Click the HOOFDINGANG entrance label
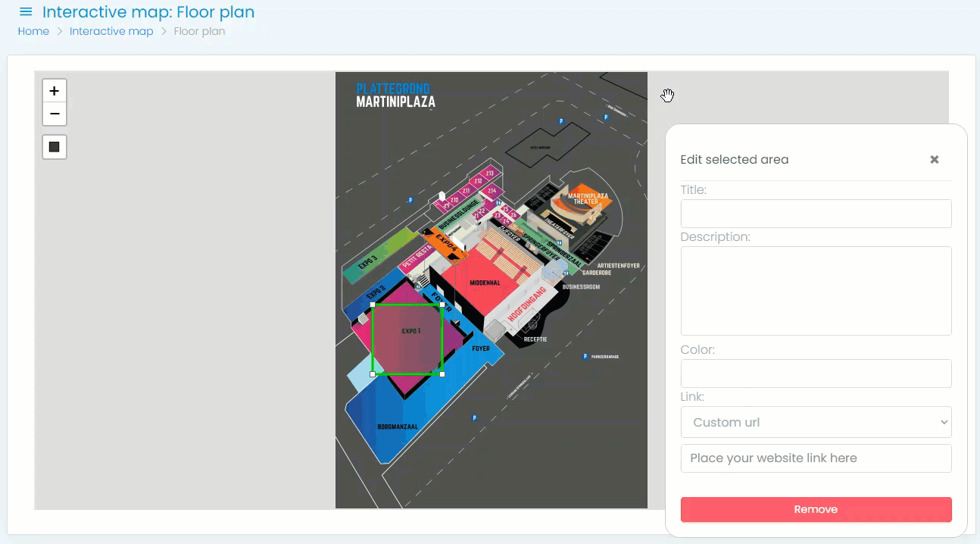 (x=526, y=305)
